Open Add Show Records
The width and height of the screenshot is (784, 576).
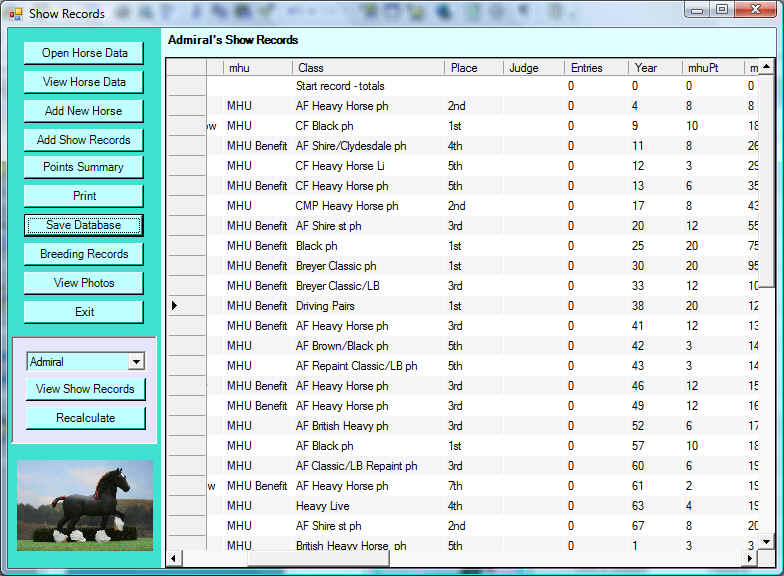coord(84,140)
